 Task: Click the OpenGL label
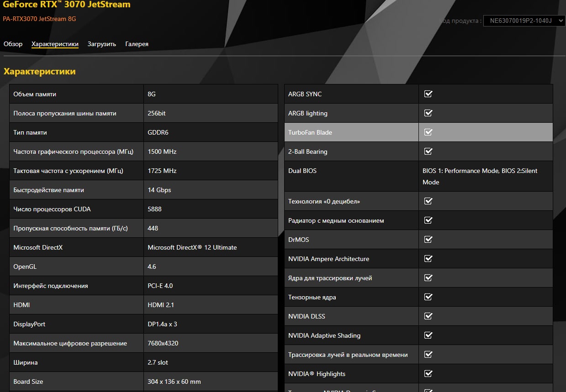(25, 267)
